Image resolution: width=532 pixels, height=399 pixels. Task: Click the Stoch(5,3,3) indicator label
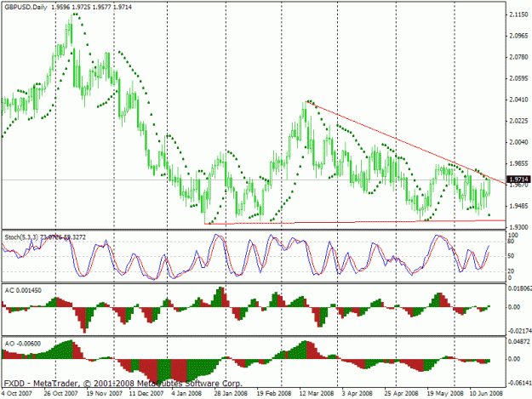(21, 237)
